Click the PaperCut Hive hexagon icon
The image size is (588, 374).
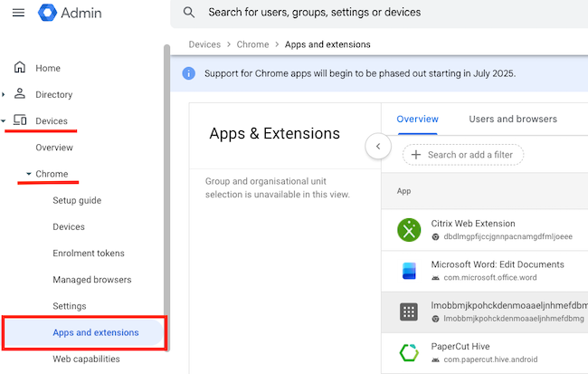pyautogui.click(x=409, y=352)
